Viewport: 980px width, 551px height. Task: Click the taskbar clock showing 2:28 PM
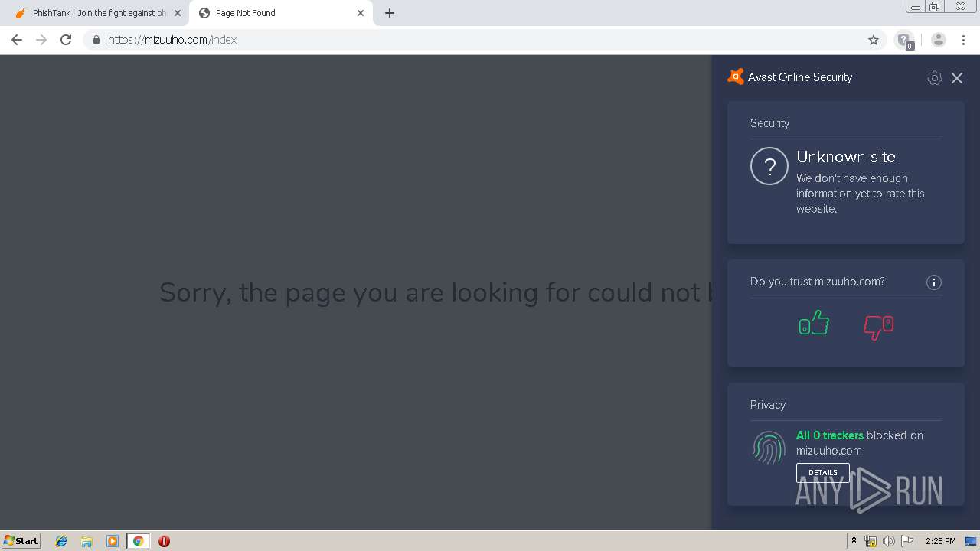pyautogui.click(x=940, y=541)
